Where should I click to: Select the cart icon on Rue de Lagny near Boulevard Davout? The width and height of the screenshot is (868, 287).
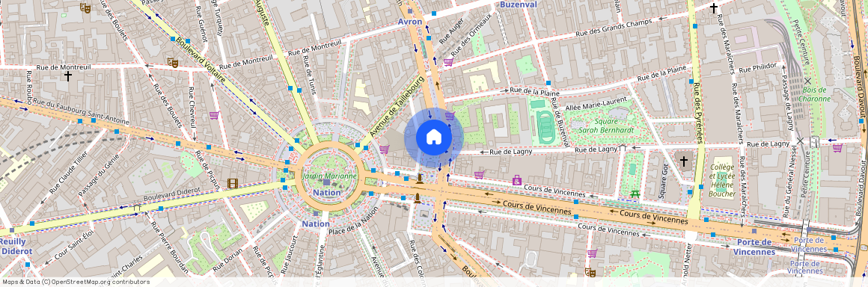click(837, 148)
